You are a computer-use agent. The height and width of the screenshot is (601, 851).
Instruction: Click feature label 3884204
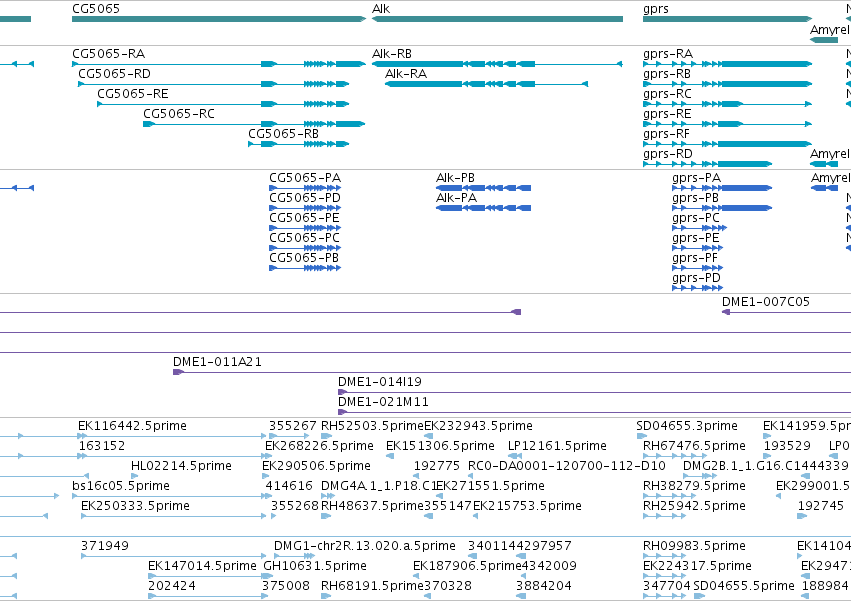click(x=543, y=586)
